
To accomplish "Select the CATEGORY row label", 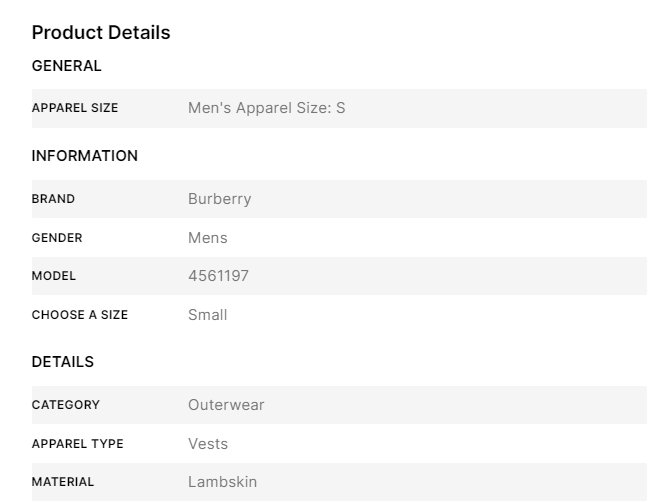I will pyautogui.click(x=66, y=405).
